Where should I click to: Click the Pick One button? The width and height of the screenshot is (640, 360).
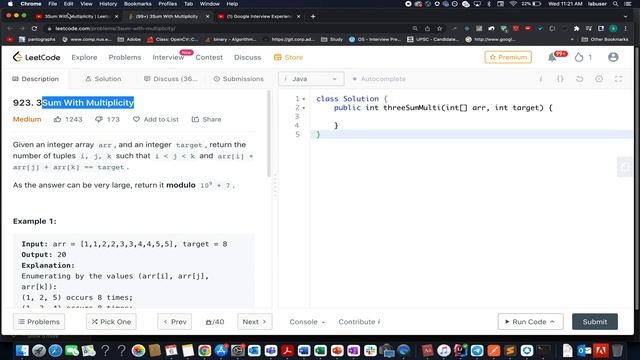[x=111, y=322]
